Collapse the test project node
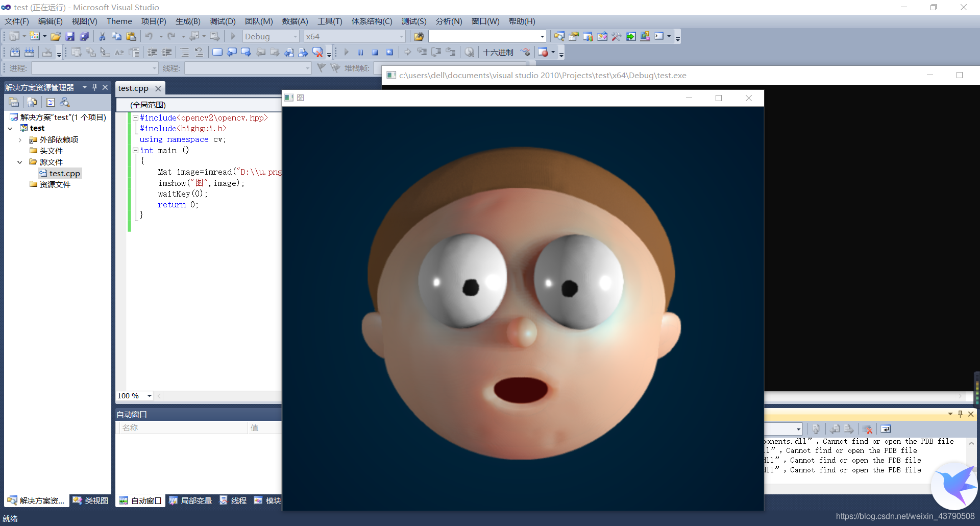This screenshot has height=526, width=980. [10, 128]
